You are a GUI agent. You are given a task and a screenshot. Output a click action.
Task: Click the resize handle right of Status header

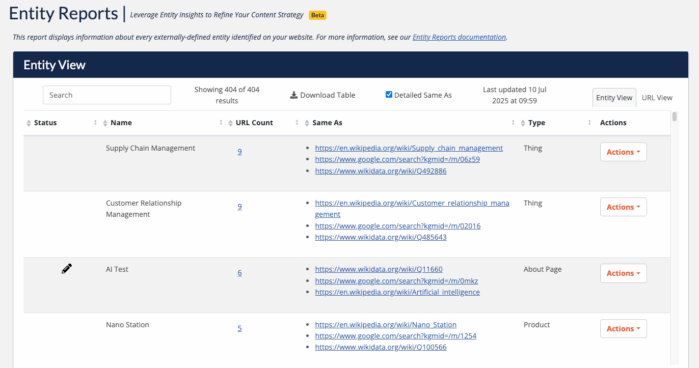(x=95, y=123)
